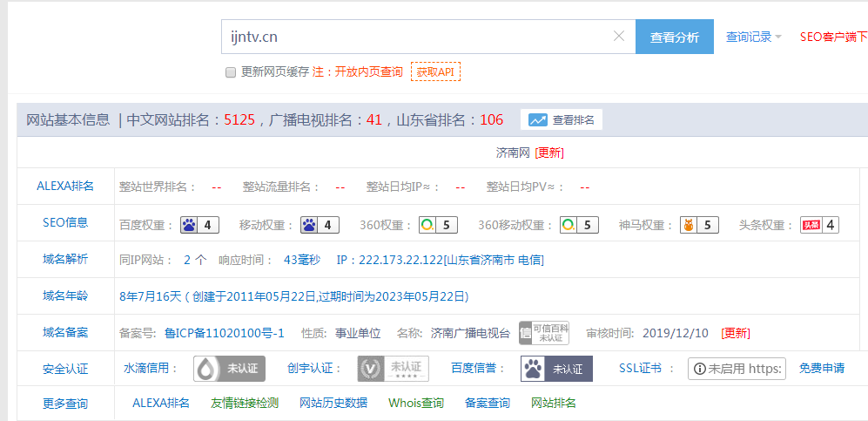Open 备案查询 link

pyautogui.click(x=488, y=404)
